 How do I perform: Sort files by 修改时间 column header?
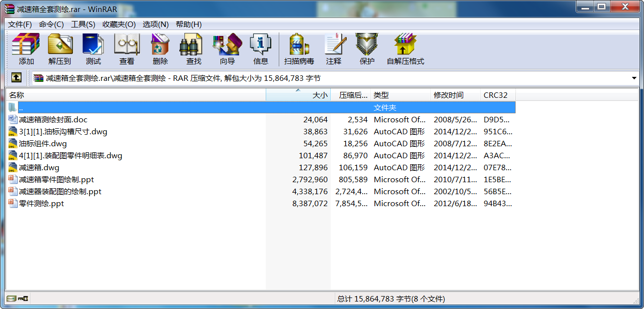456,95
